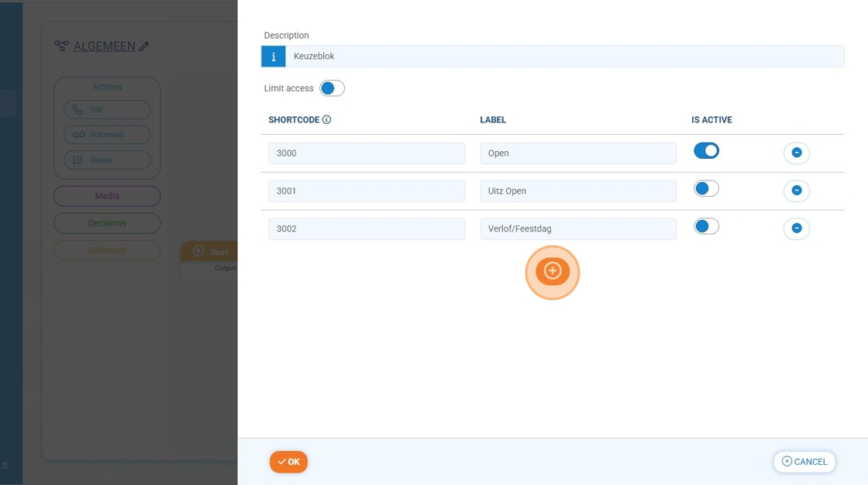Click the orange add shortcode plus button
The width and height of the screenshot is (868, 485).
552,271
